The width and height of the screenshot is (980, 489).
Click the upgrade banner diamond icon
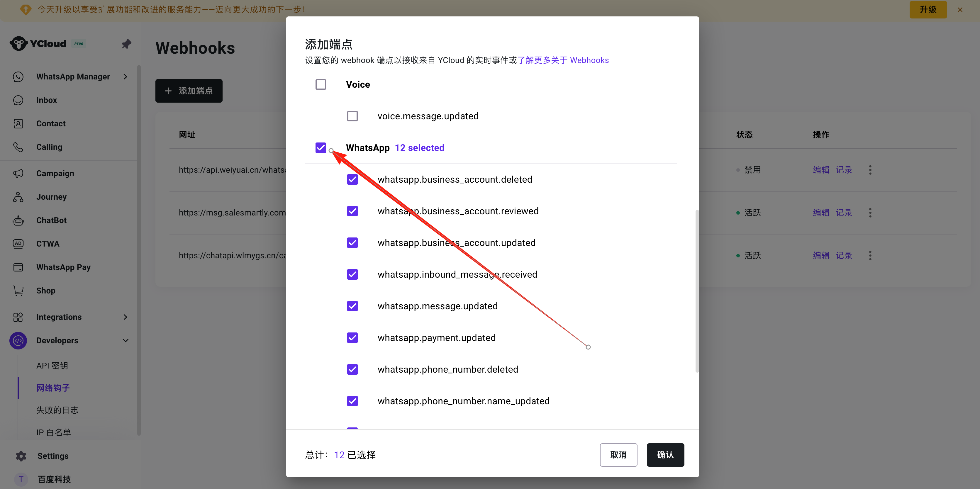[26, 9]
